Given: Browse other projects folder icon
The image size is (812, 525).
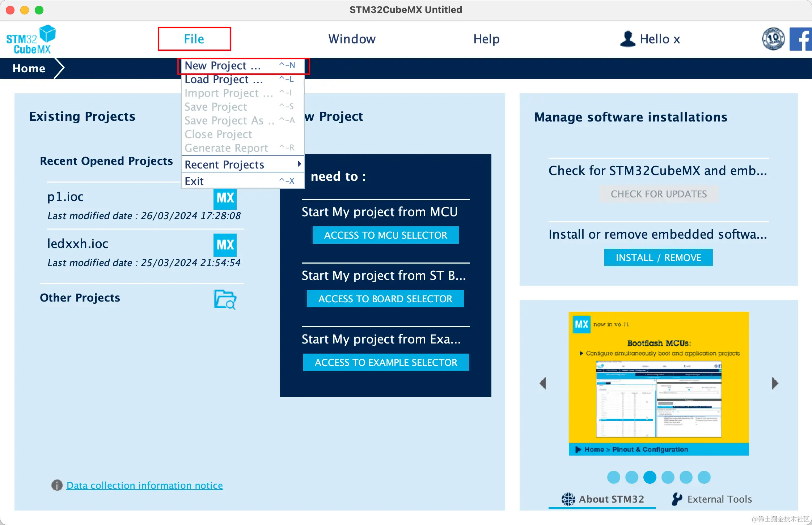Looking at the screenshot, I should click(x=225, y=299).
